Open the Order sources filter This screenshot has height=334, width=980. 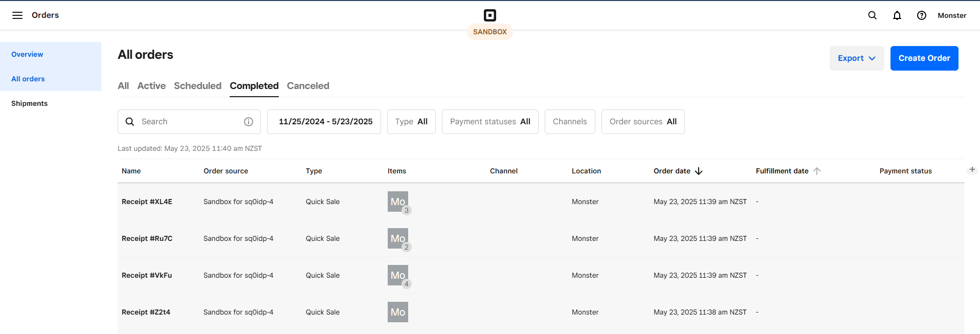(x=643, y=122)
